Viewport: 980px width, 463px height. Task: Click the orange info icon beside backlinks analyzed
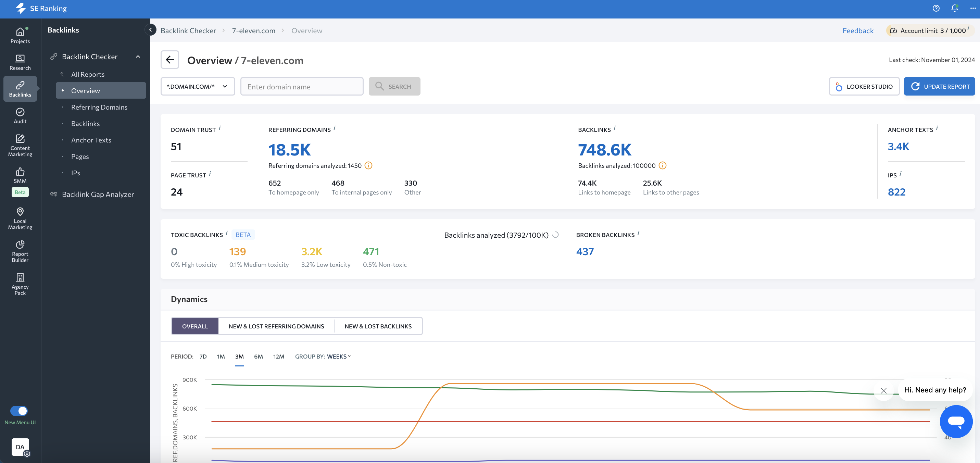662,165
